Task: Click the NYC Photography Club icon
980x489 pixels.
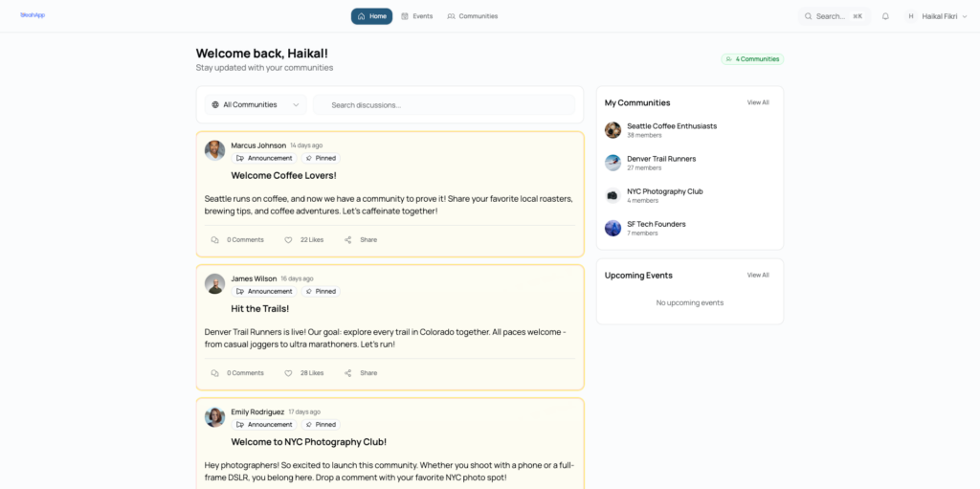Action: point(612,195)
